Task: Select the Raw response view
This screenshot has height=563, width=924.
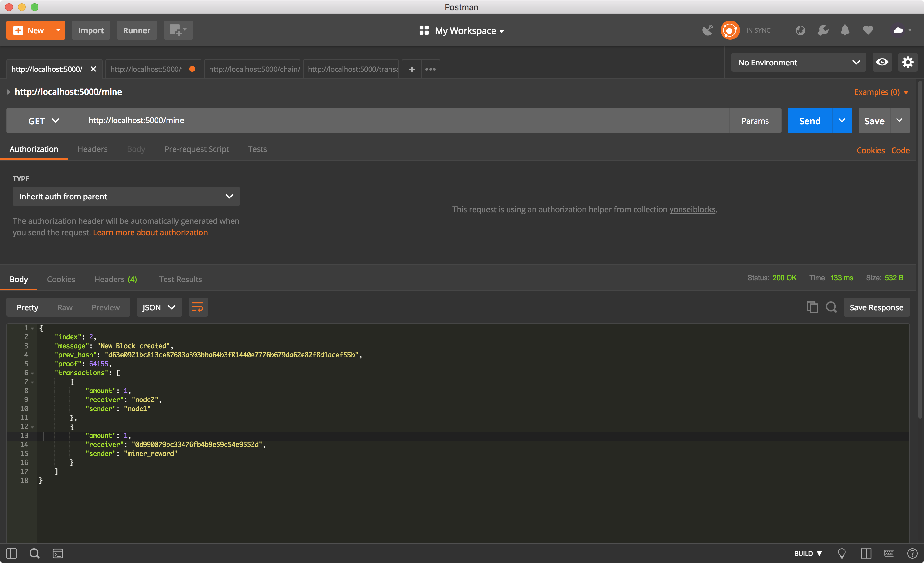Action: 64,308
